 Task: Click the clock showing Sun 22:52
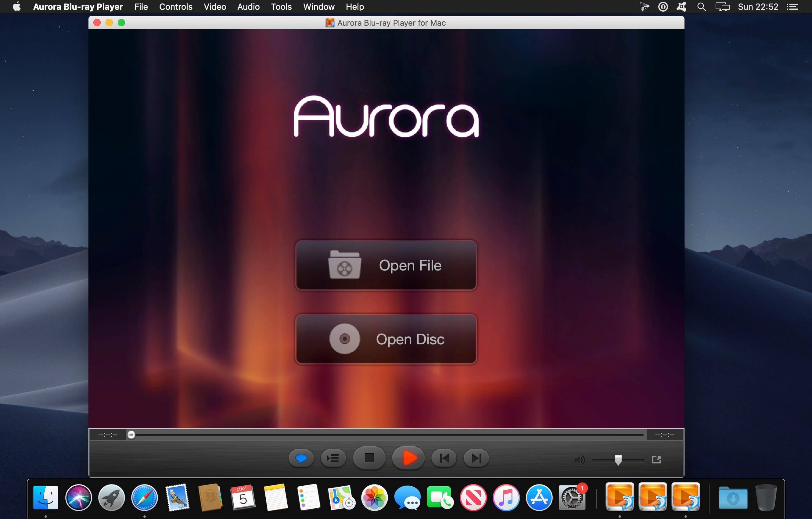(x=758, y=7)
